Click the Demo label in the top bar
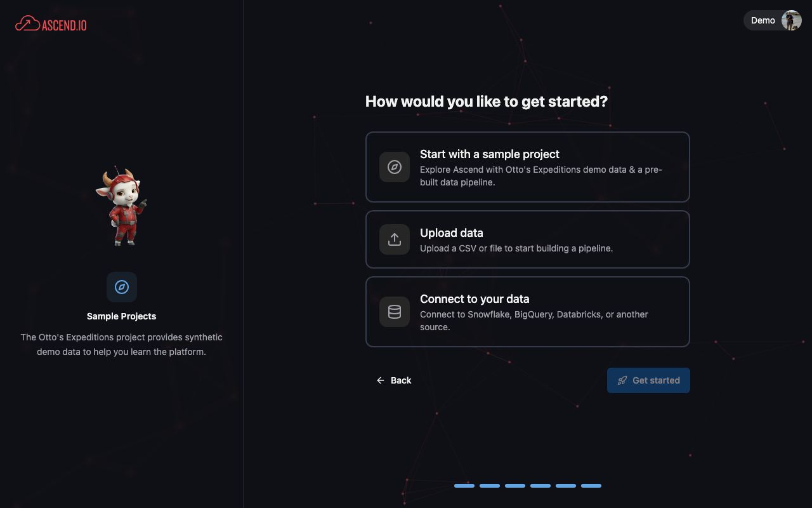The height and width of the screenshot is (508, 812). click(763, 20)
